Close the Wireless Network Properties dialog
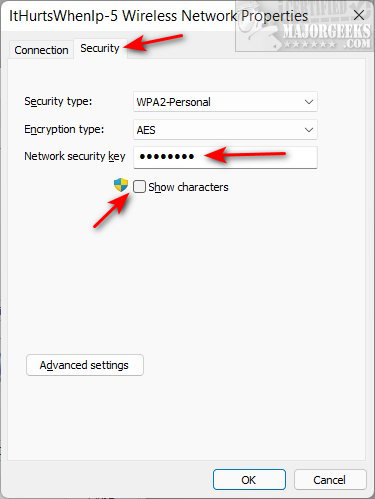Screen dimensions: 375x499 [x=359, y=15]
